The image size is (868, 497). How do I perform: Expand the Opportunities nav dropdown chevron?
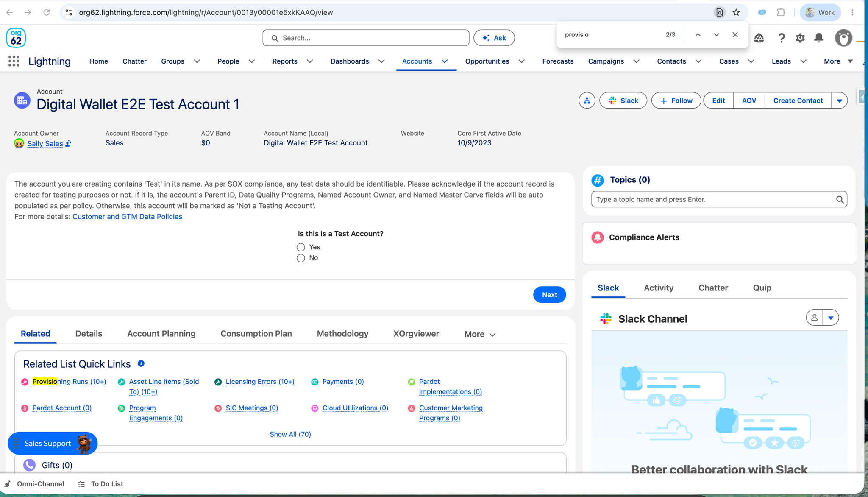point(522,61)
